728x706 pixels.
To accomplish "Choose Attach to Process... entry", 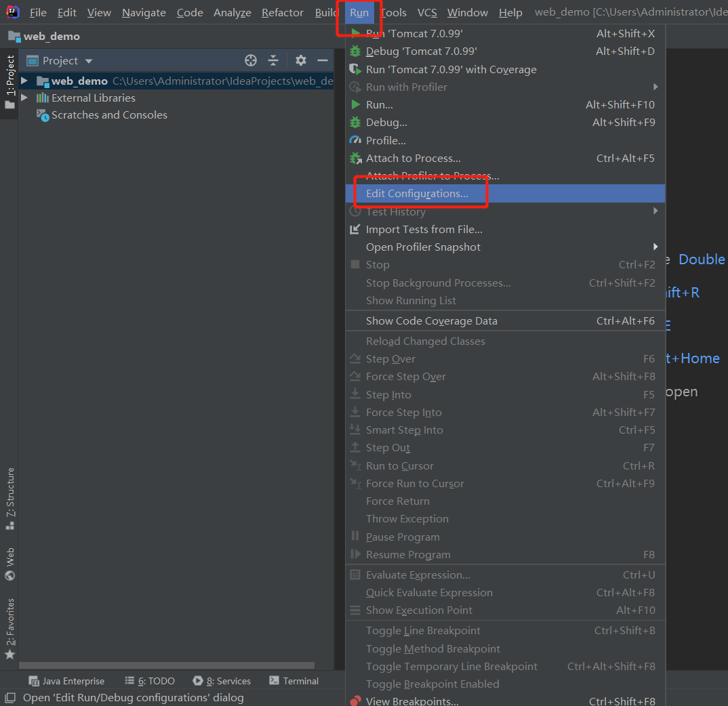I will pos(506,159).
